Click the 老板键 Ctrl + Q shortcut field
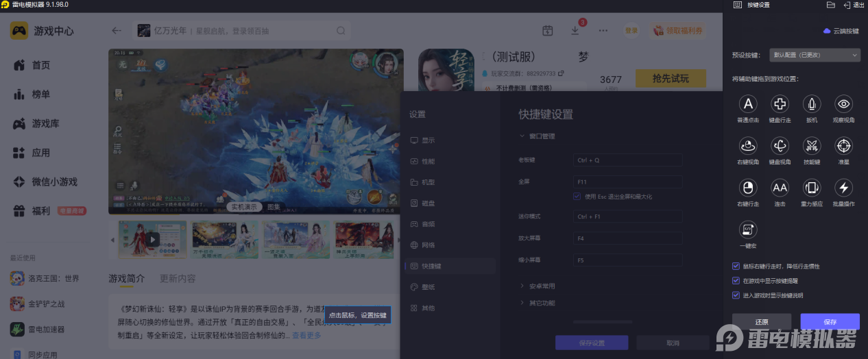The width and height of the screenshot is (868, 359). click(x=628, y=160)
